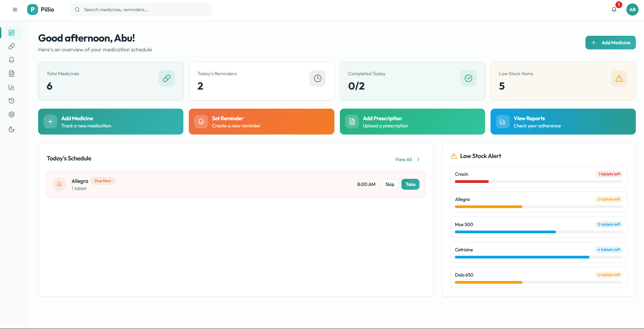Click the Crocin red stock progress bar
The height and width of the screenshot is (329, 644).
(x=472, y=182)
